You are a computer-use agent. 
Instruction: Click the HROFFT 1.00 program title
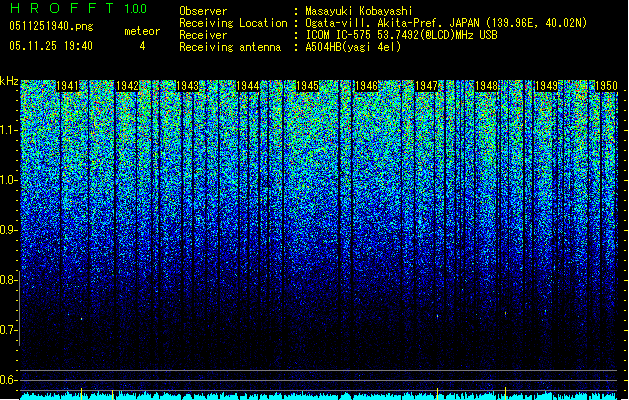(x=78, y=8)
